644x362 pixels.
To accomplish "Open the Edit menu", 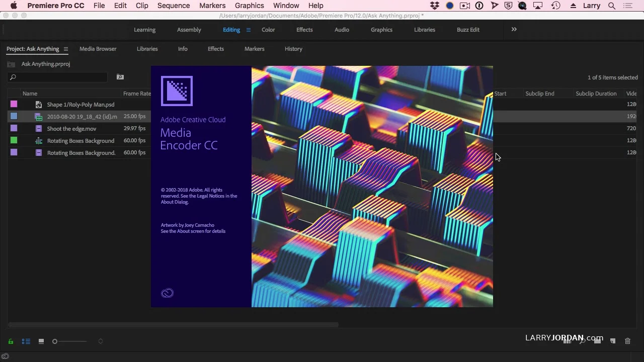I will coord(120,6).
